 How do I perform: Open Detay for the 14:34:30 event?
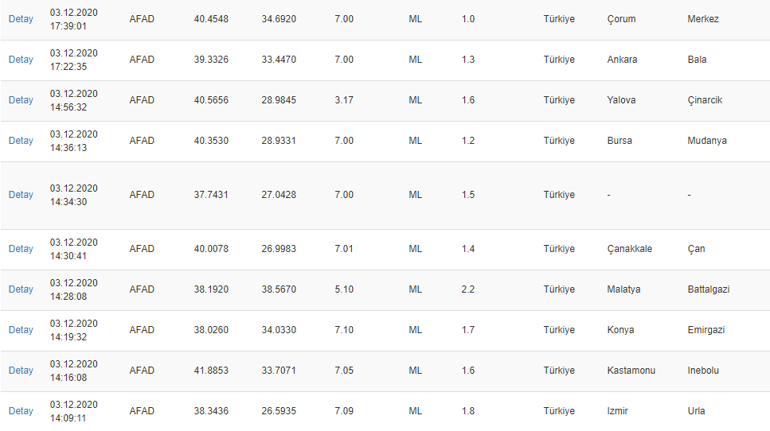[x=21, y=194]
